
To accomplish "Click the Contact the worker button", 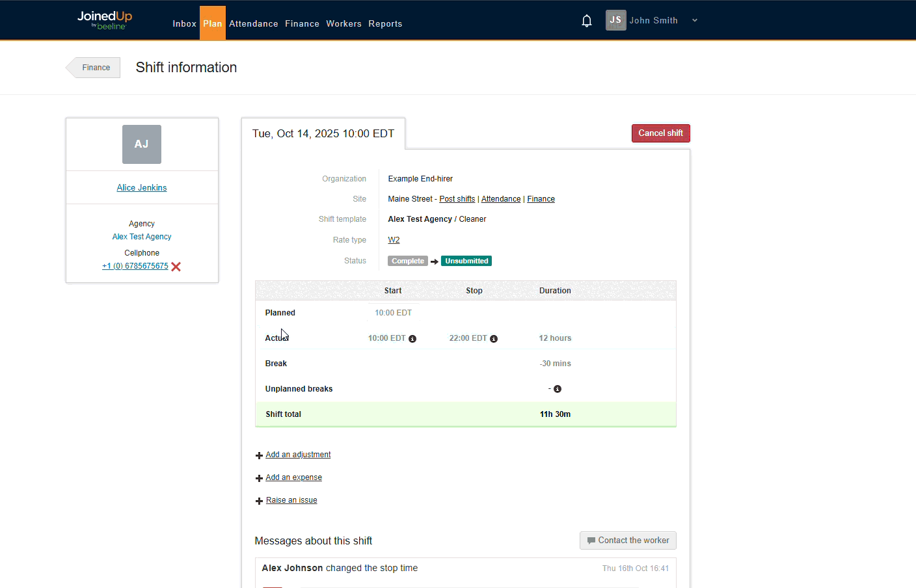I will [628, 541].
